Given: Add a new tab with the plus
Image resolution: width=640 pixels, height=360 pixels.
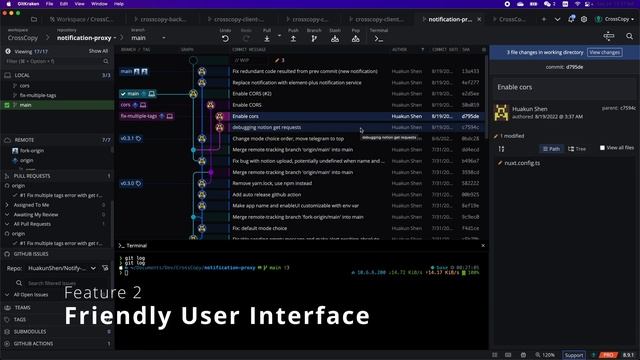Looking at the screenshot, I should pyautogui.click(x=544, y=19).
